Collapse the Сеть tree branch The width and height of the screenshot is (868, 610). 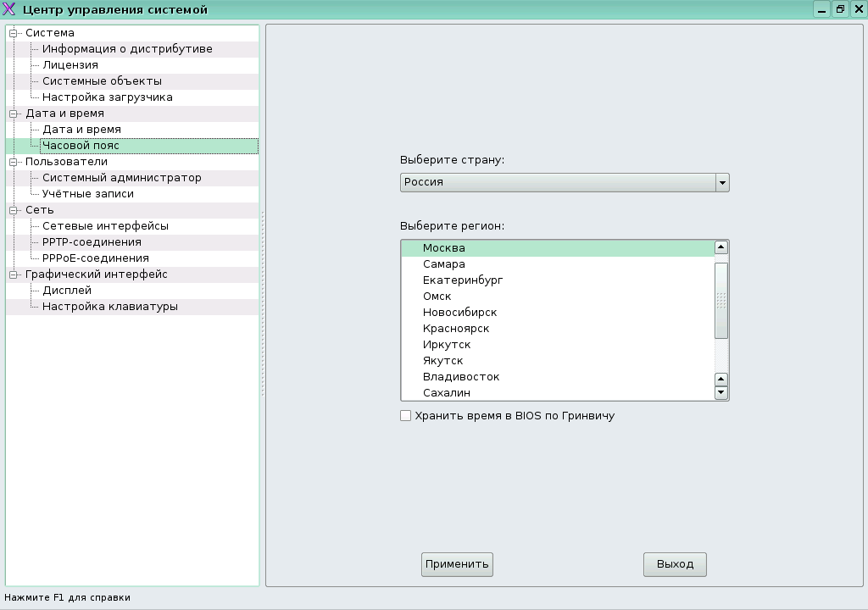click(x=14, y=210)
